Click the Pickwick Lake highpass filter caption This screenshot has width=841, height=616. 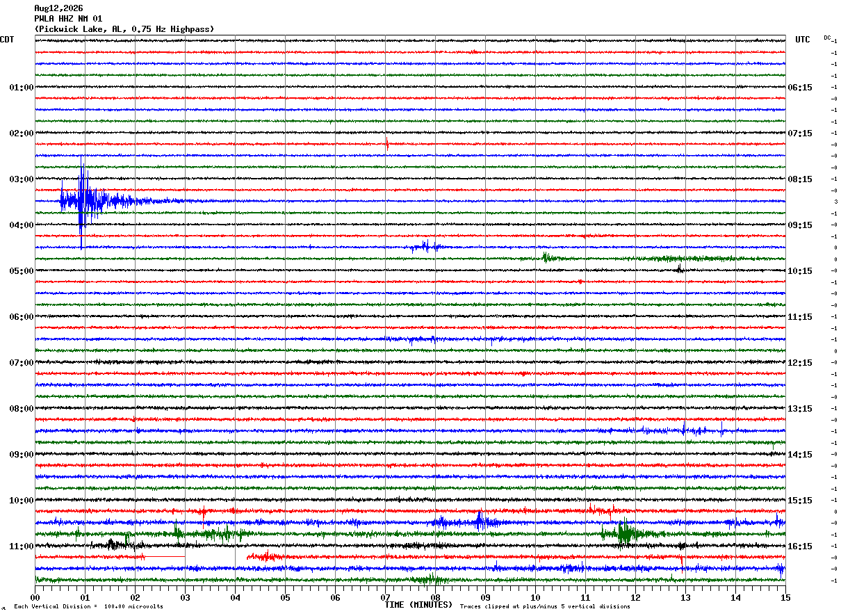click(x=124, y=29)
